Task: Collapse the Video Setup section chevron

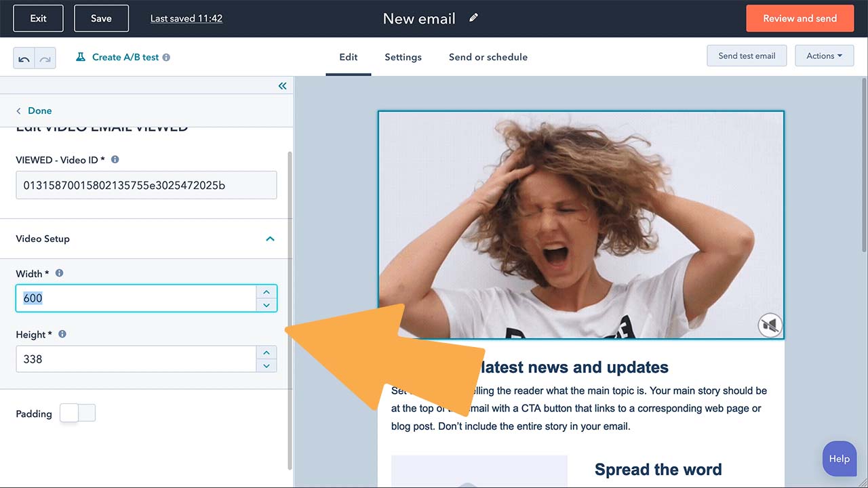Action: click(270, 239)
